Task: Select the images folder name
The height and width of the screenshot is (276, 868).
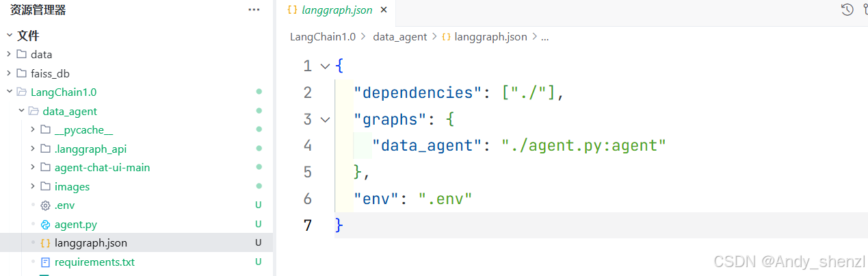Action: [x=72, y=186]
